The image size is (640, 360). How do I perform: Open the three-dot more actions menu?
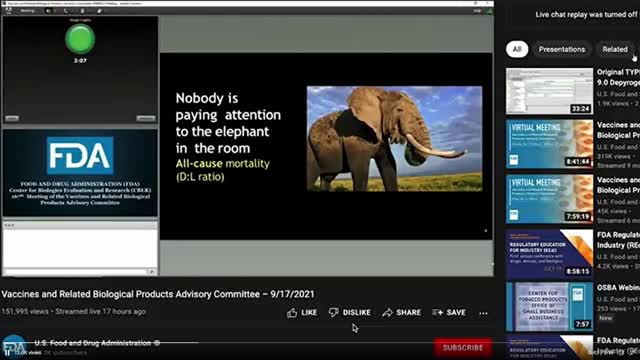click(483, 313)
